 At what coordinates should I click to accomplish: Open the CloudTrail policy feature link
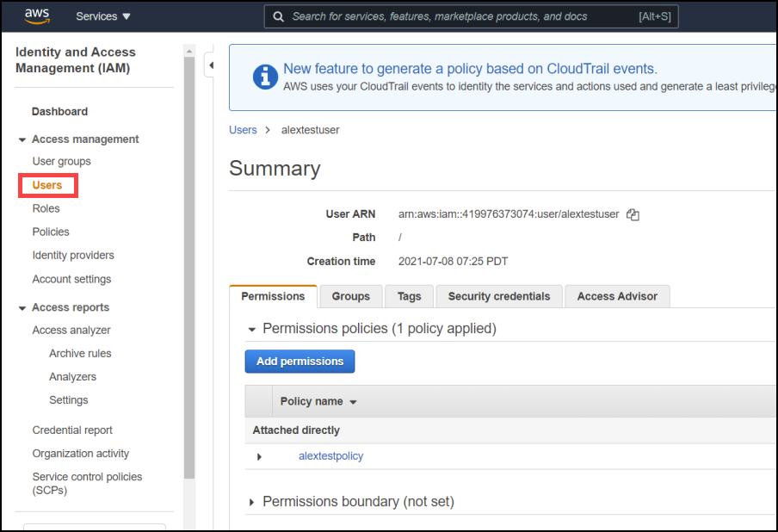pyautogui.click(x=470, y=69)
